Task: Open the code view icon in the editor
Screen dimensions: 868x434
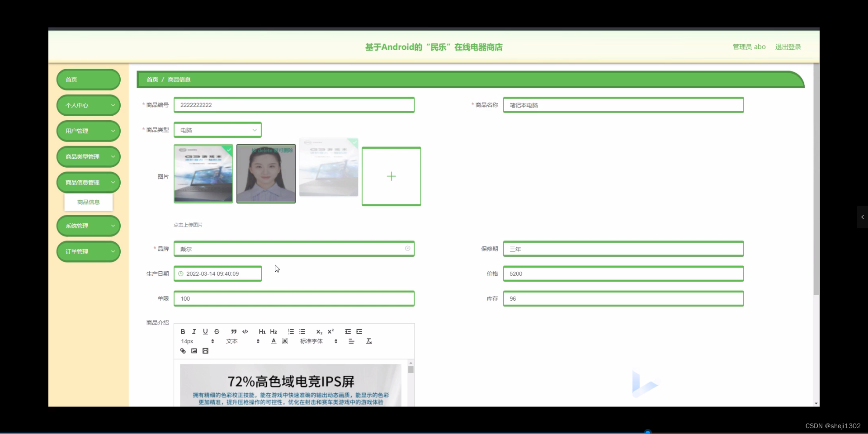Action: [x=245, y=331]
